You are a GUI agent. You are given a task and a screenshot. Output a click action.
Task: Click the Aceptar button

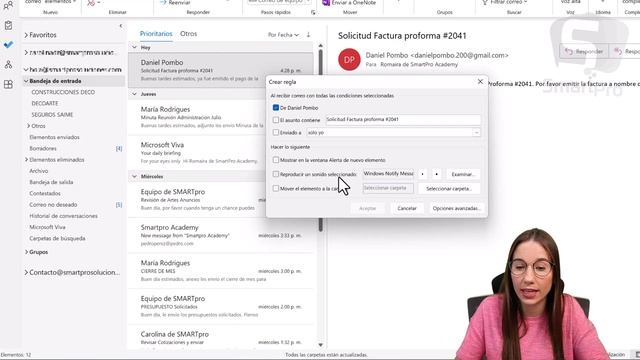coord(367,208)
